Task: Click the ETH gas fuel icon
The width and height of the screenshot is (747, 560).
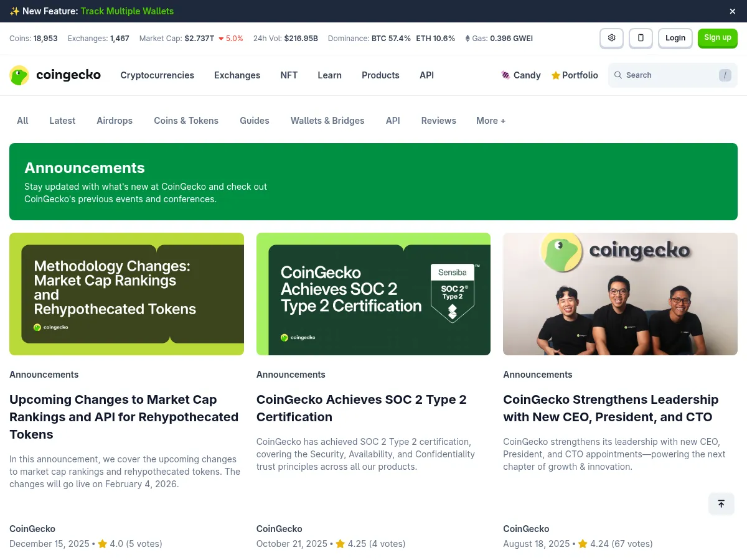Action: [467, 38]
